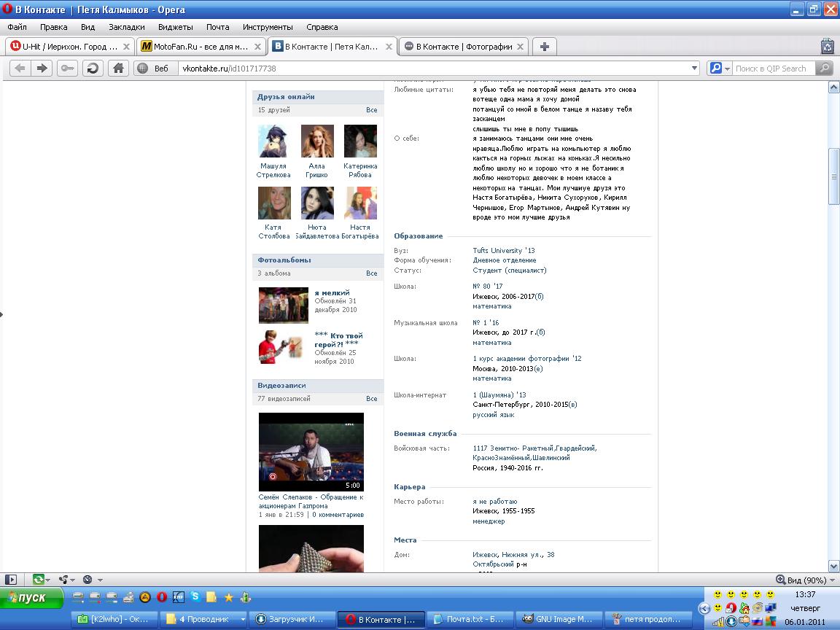This screenshot has height=630, width=840.
Task: Open Opera Turbo status icon
Action: pos(87,579)
